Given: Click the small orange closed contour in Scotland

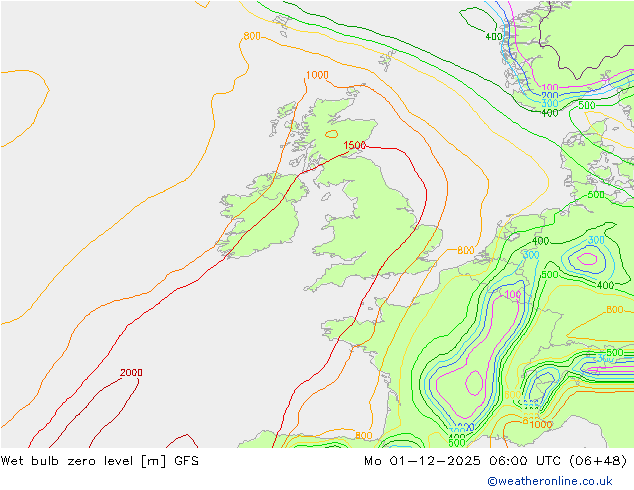Looking at the screenshot, I should point(331,134).
